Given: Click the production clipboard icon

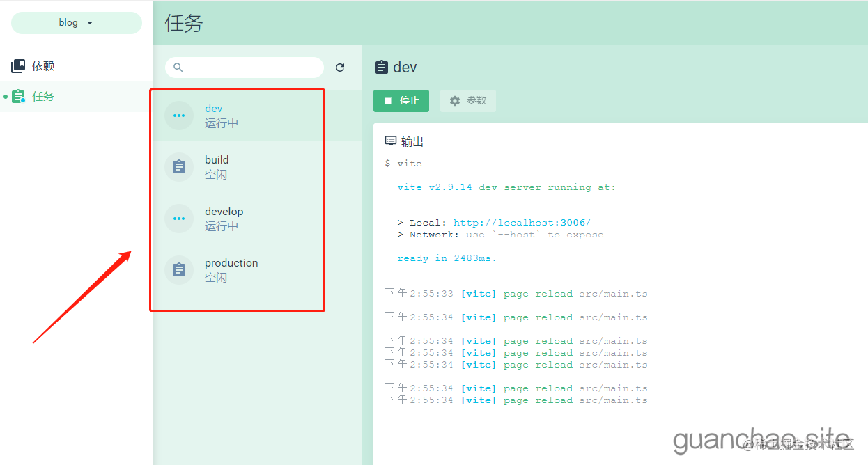Looking at the screenshot, I should [179, 270].
